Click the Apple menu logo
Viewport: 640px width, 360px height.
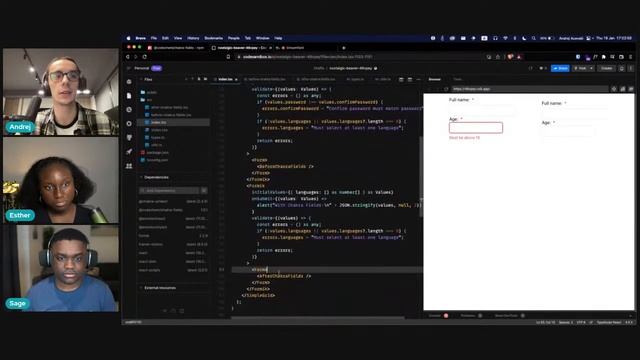pyautogui.click(x=128, y=38)
